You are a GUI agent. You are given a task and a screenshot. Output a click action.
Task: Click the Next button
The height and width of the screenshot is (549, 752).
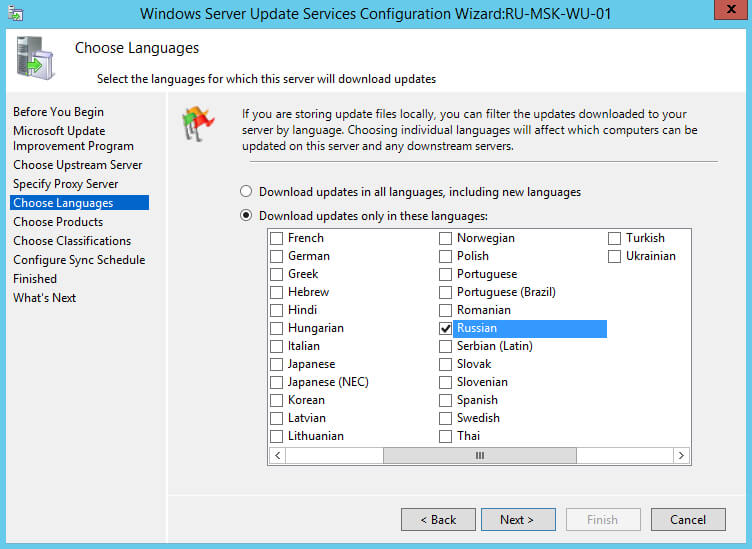518,520
